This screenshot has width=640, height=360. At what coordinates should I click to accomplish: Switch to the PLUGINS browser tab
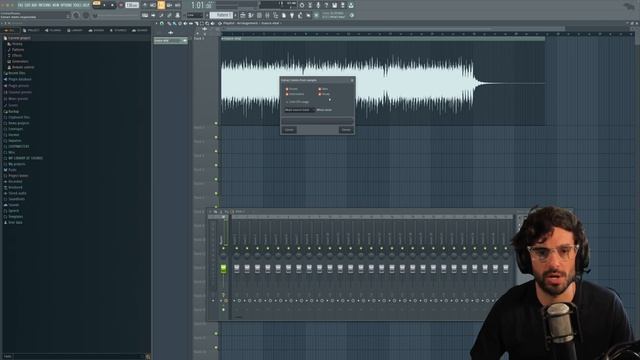pyautogui.click(x=53, y=30)
